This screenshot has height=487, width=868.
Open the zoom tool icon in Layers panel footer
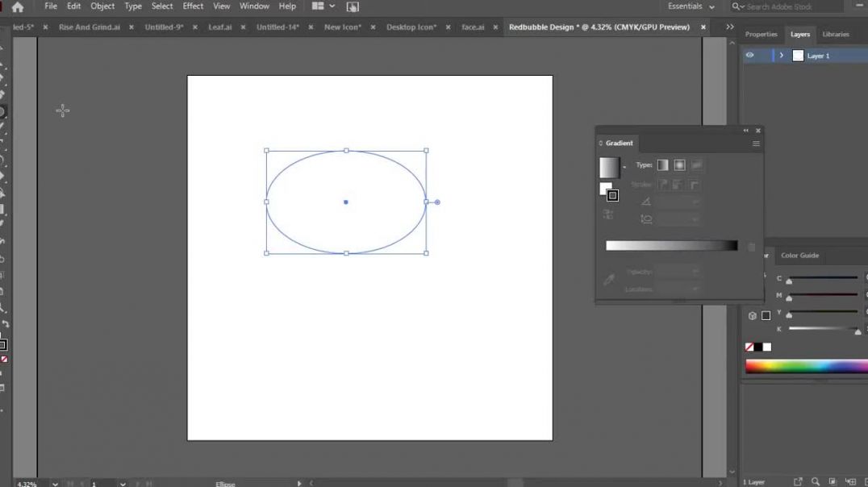[x=816, y=481]
